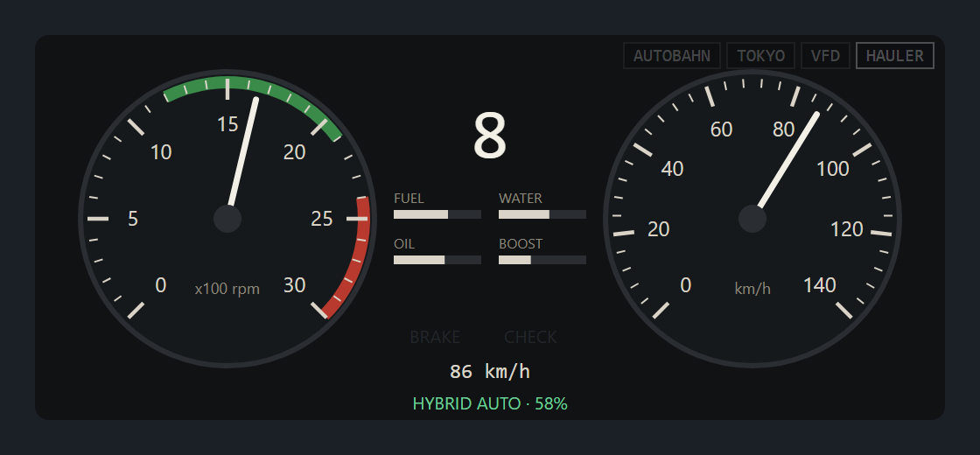Click the OIL pressure bar
Screen dimensions: 980x455
[437, 260]
